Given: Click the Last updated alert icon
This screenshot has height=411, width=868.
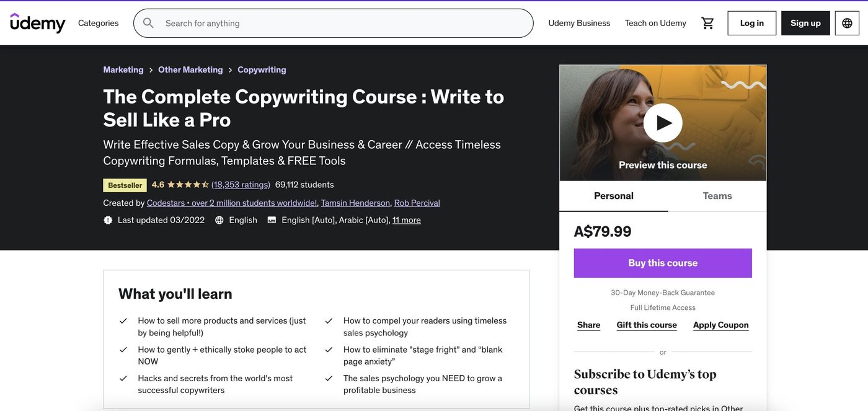Looking at the screenshot, I should (108, 220).
